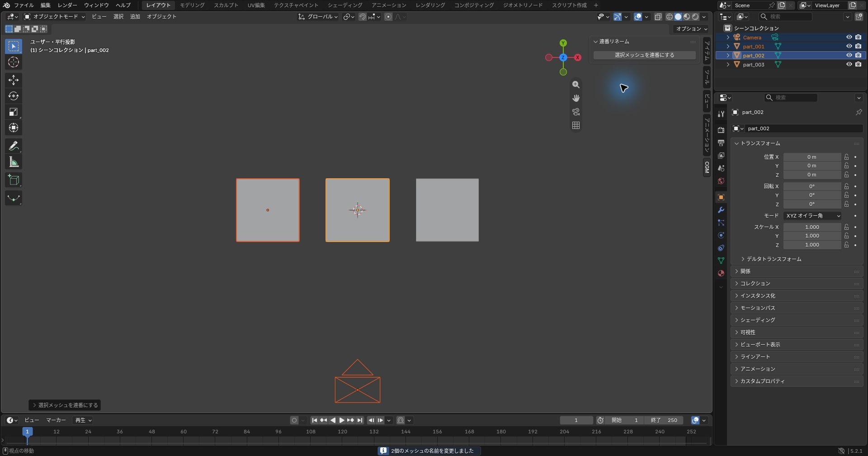The width and height of the screenshot is (868, 456).
Task: Click the 選択メッシュを連番にする button
Action: pyautogui.click(x=644, y=55)
